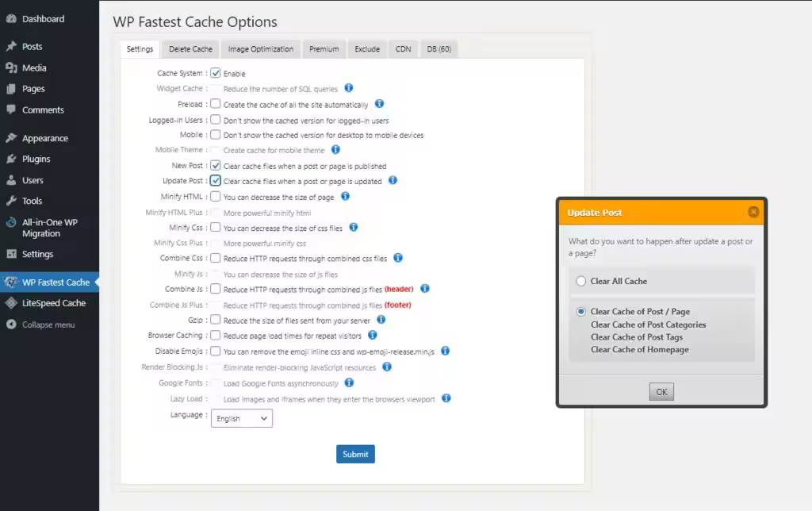
Task: Open the CDN tab
Action: tap(404, 48)
